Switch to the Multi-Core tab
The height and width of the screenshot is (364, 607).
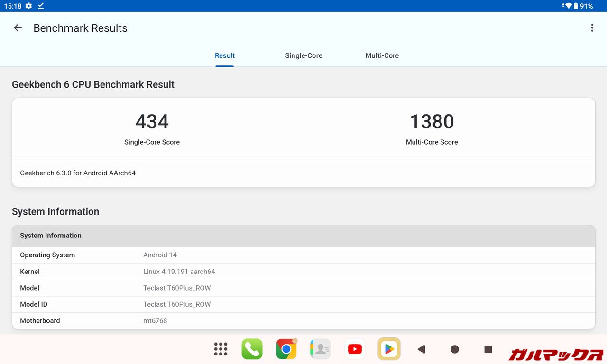click(x=382, y=55)
